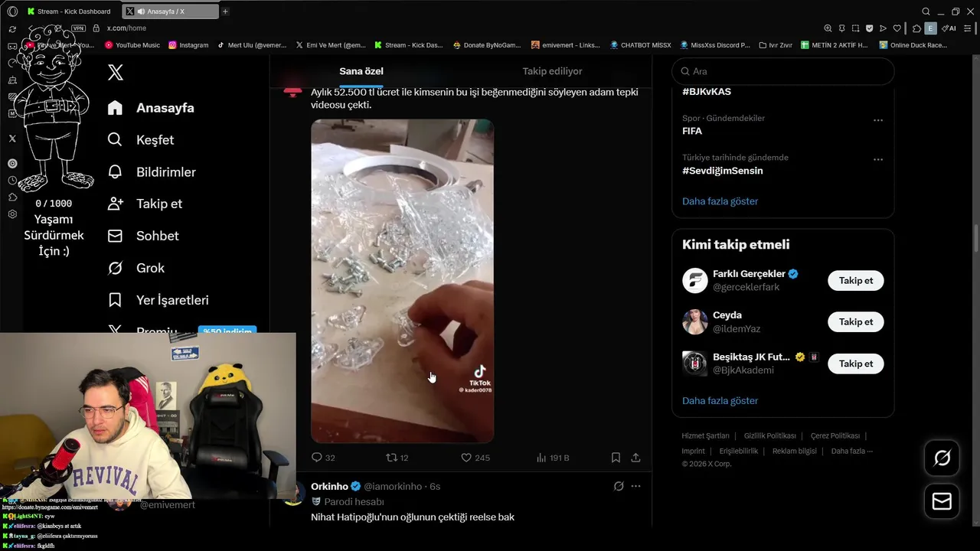Follow Ceyda with Takip et button
Viewport: 980px width, 551px height.
click(855, 321)
